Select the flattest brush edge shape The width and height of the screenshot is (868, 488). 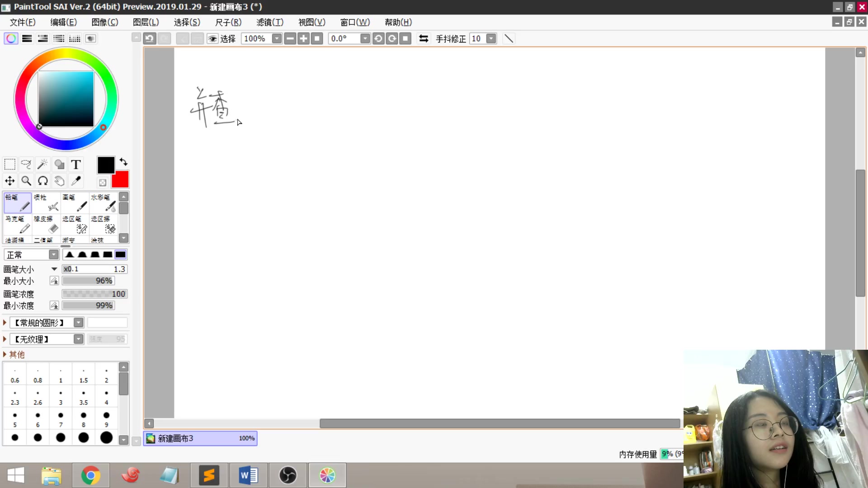pos(120,255)
